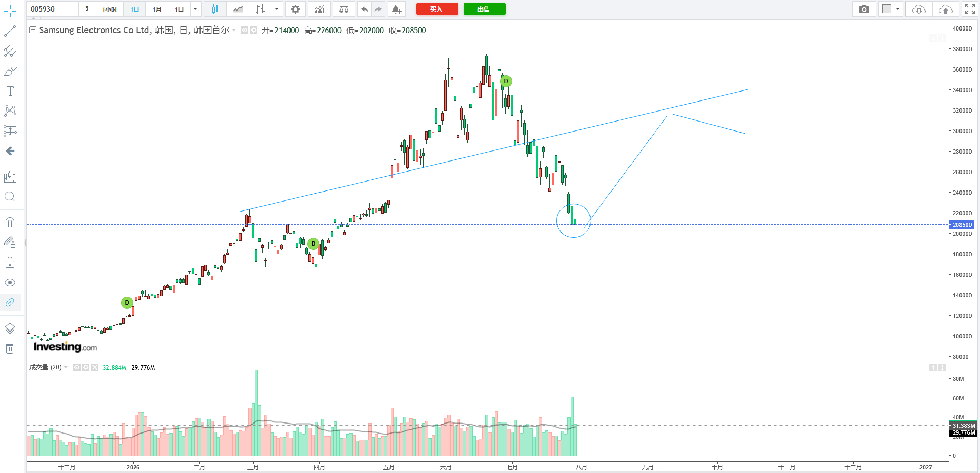
Task: Click the green 出售 sell button
Action: point(484,9)
